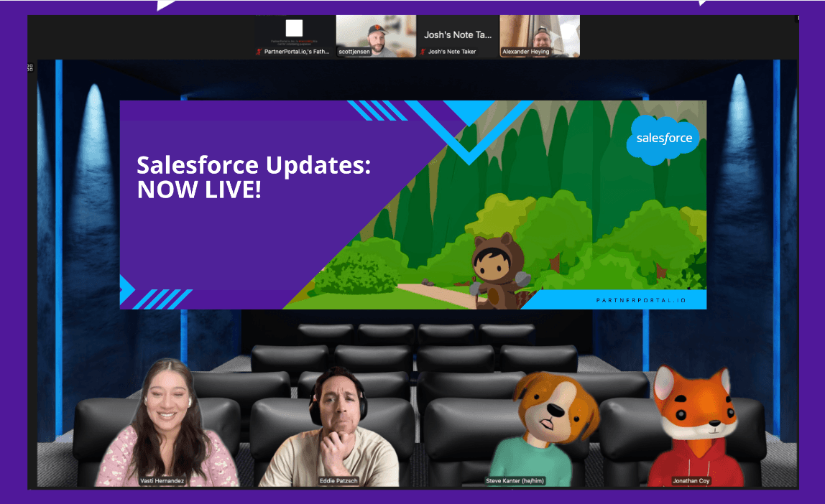This screenshot has height=504, width=825.
Task: Click the muted mic icon on PartnerPortal.io's tile
Action: (x=259, y=52)
